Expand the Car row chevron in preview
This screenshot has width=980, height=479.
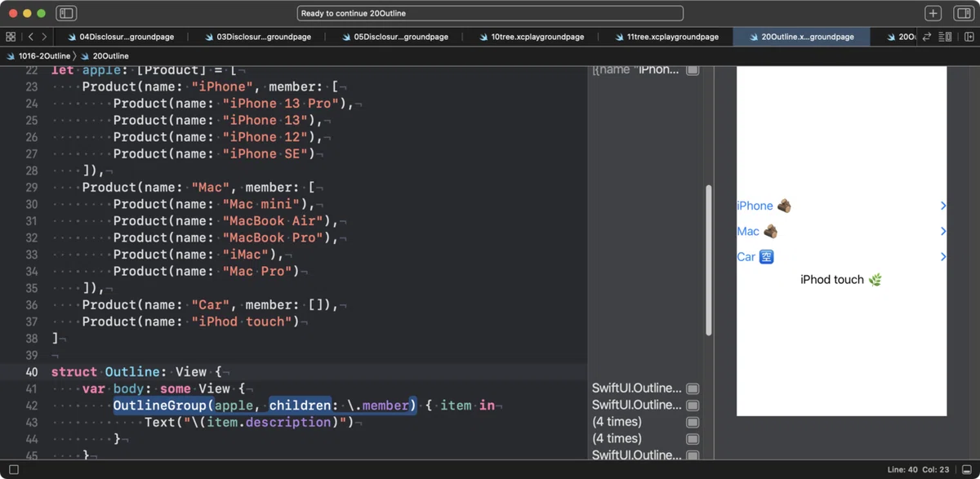coord(943,257)
